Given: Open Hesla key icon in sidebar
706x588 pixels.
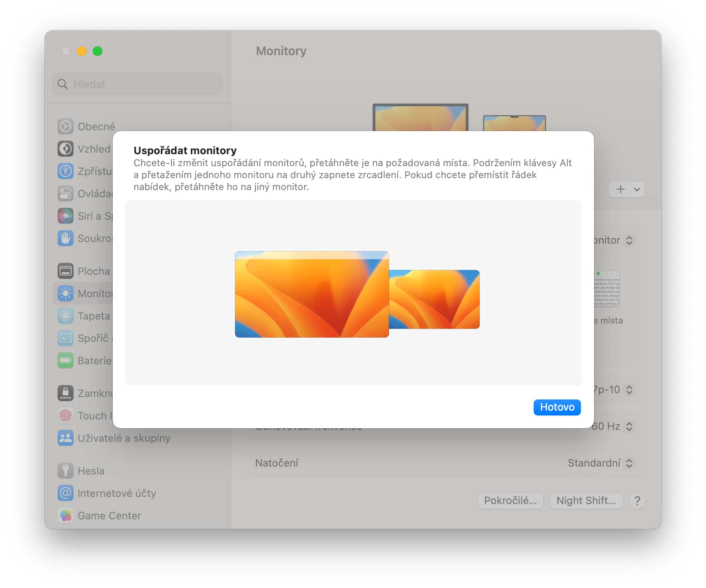Looking at the screenshot, I should pos(66,471).
